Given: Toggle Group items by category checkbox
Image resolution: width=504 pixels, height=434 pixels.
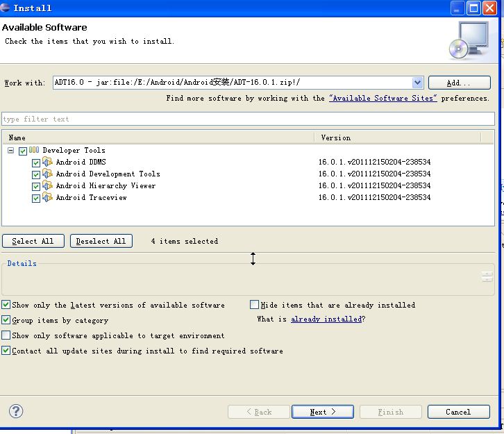Looking at the screenshot, I should [6, 320].
